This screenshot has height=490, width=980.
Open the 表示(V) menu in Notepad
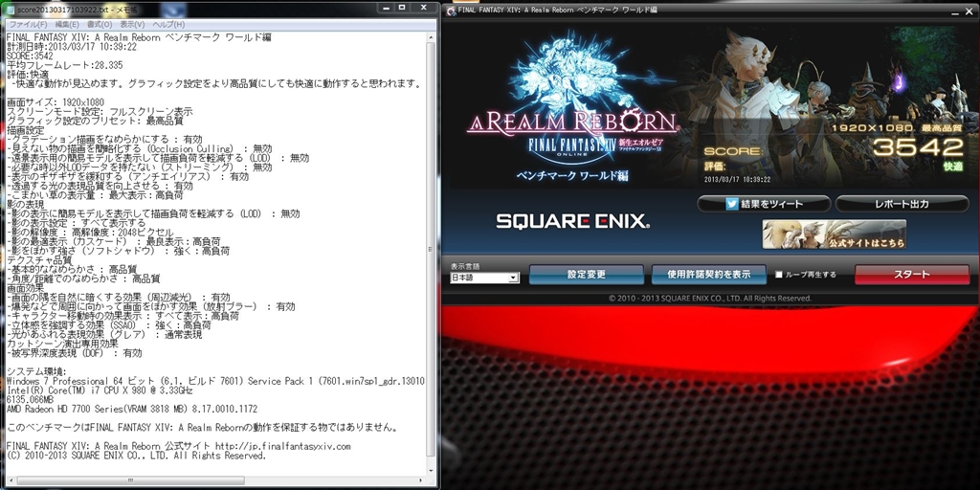[x=132, y=24]
